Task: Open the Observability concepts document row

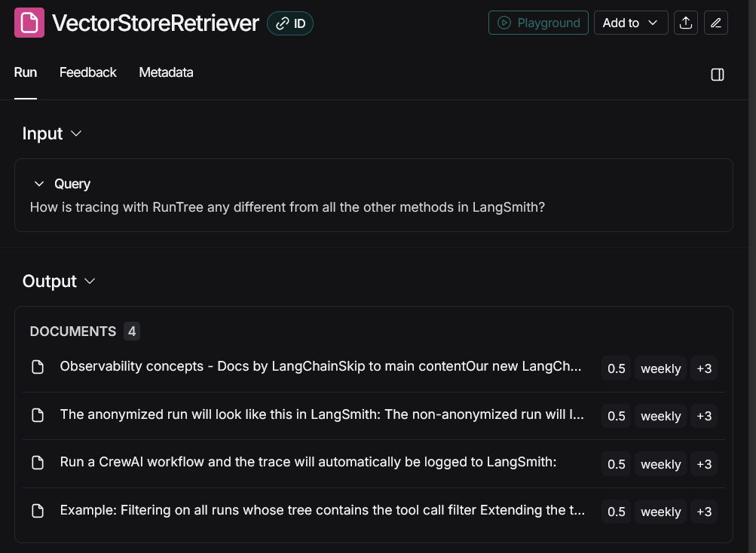Action: point(374,368)
